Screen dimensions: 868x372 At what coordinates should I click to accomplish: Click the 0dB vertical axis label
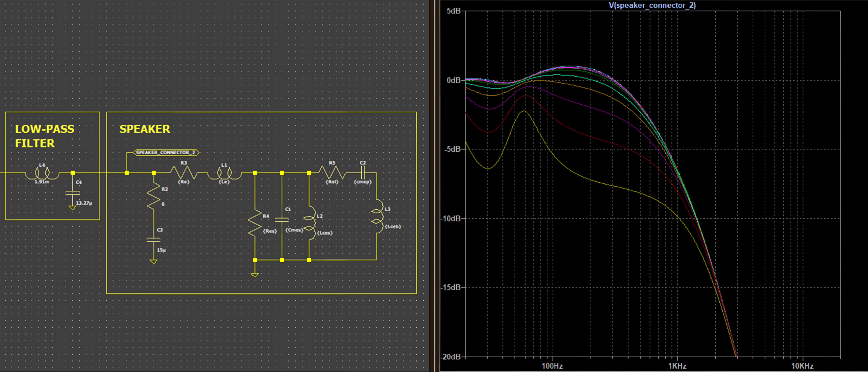[454, 80]
